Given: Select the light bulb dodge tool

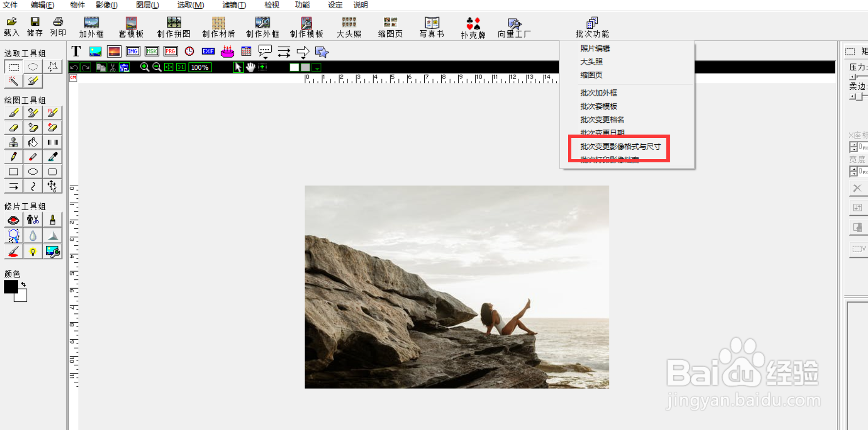Looking at the screenshot, I should point(33,252).
